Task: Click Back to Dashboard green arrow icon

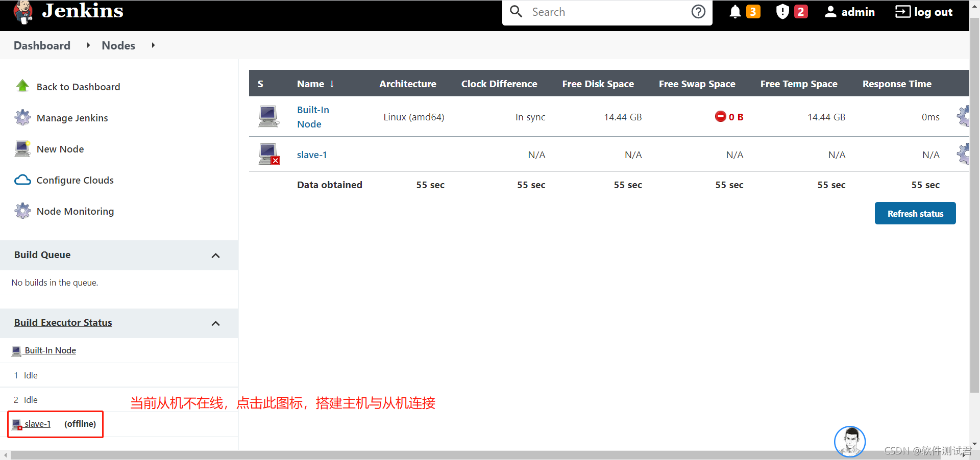Action: click(22, 86)
